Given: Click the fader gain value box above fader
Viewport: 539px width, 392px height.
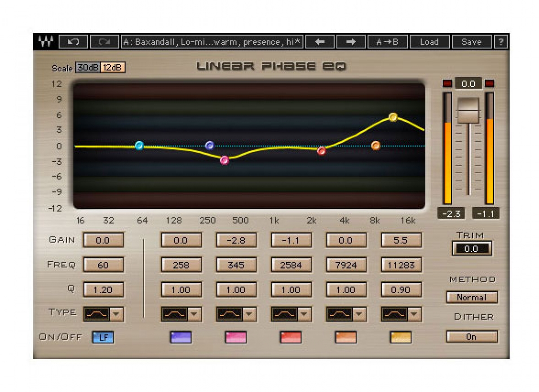Looking at the screenshot, I should tap(468, 84).
